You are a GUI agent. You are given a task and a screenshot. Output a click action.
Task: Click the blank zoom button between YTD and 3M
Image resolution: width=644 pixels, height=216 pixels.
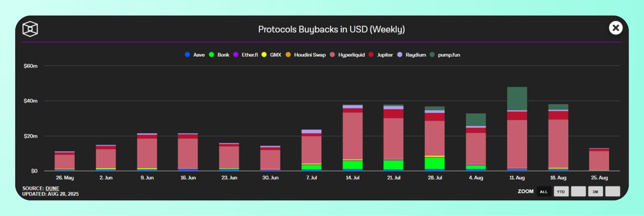coord(578,191)
